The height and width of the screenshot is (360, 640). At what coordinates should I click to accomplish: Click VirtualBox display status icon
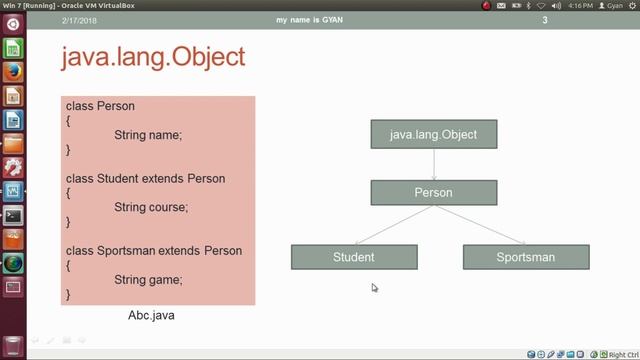(580, 354)
